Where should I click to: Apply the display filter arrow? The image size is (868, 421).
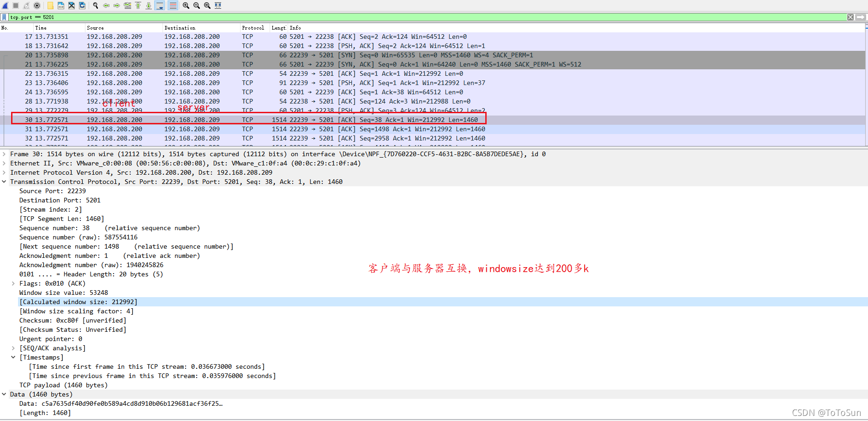(861, 17)
